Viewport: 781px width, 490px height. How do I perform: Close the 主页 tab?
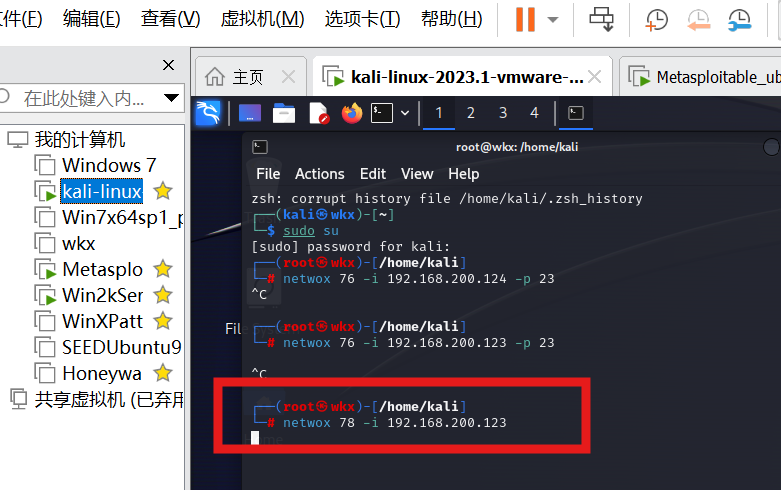tap(288, 77)
